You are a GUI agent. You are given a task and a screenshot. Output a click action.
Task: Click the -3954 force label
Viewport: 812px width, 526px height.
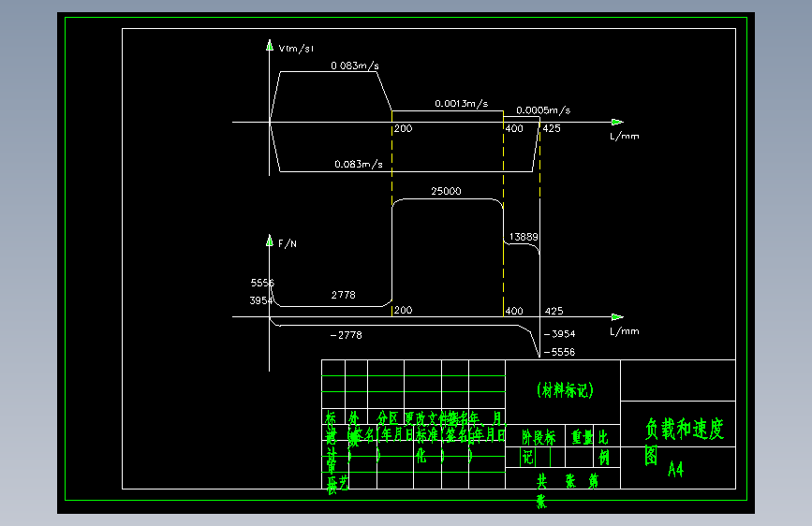pyautogui.click(x=560, y=334)
